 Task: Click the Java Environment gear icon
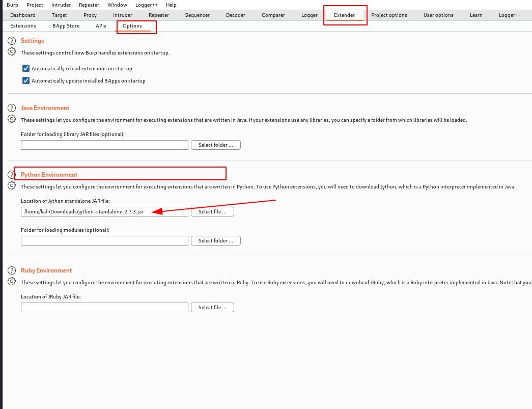(x=12, y=119)
